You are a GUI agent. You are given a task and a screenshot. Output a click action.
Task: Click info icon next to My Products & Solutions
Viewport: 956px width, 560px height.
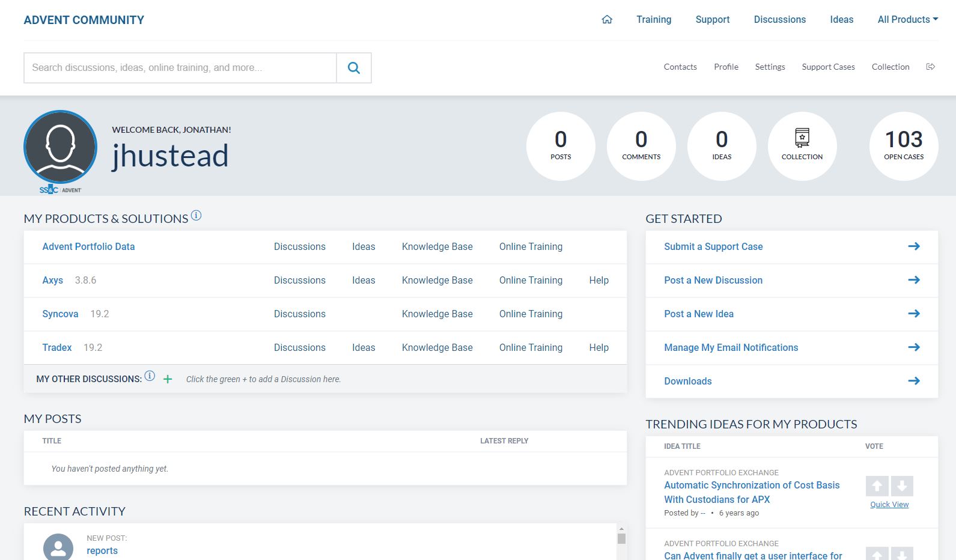(196, 216)
